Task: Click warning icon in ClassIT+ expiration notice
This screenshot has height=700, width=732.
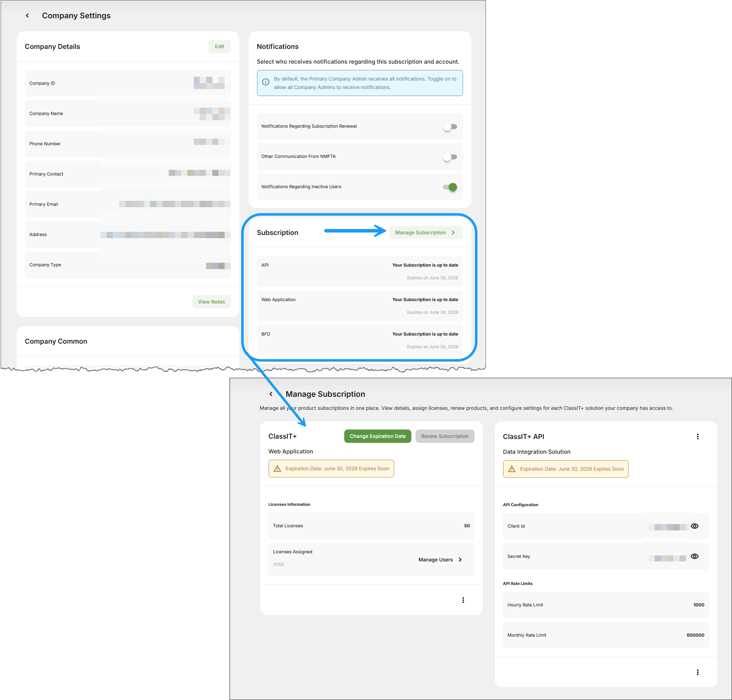Action: (x=277, y=469)
